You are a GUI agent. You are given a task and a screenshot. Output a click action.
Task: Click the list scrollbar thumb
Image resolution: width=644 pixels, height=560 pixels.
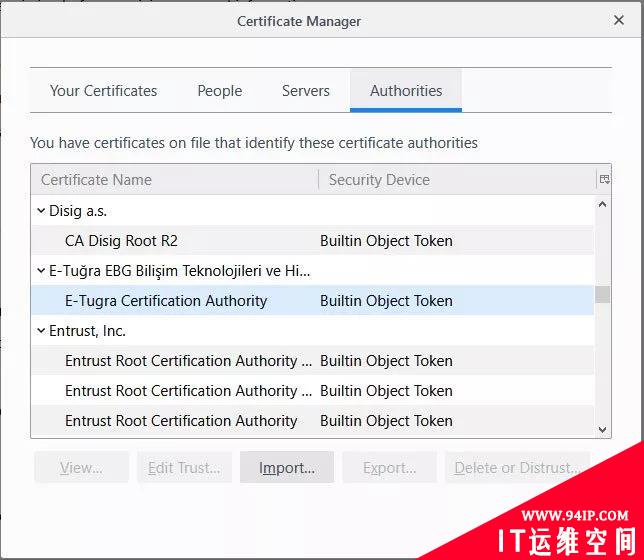603,294
